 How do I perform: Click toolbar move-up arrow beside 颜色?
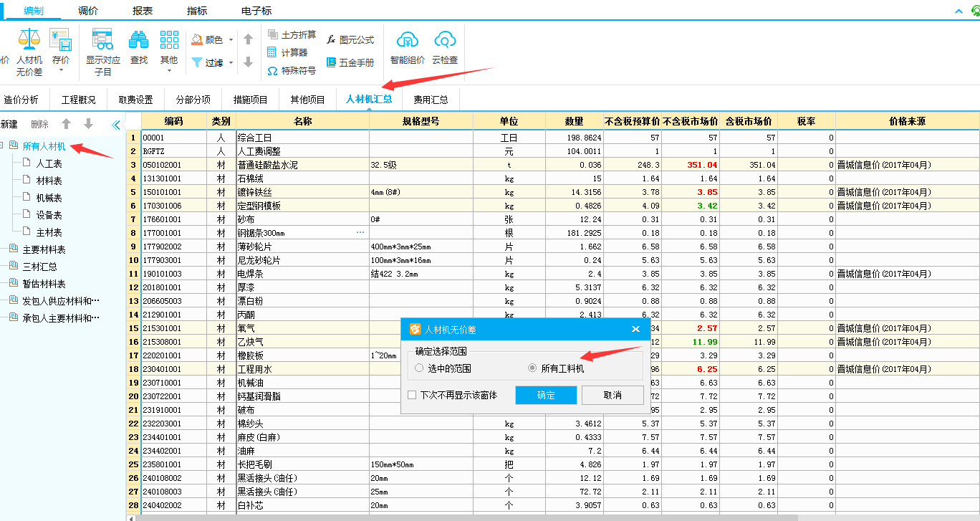[x=248, y=39]
